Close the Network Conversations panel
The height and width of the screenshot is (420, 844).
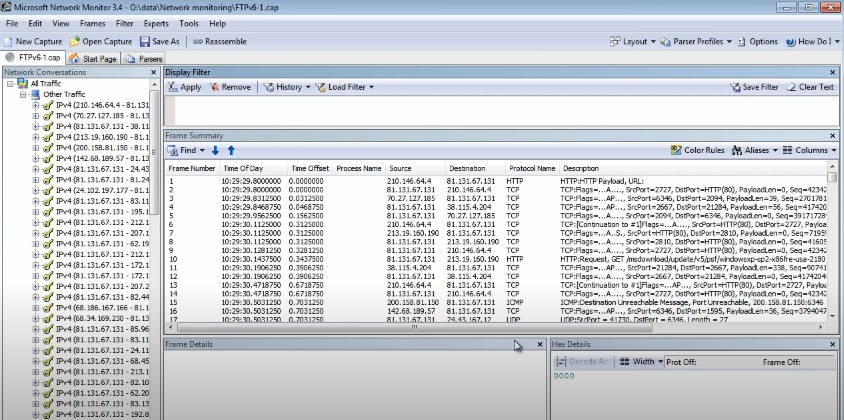click(153, 72)
